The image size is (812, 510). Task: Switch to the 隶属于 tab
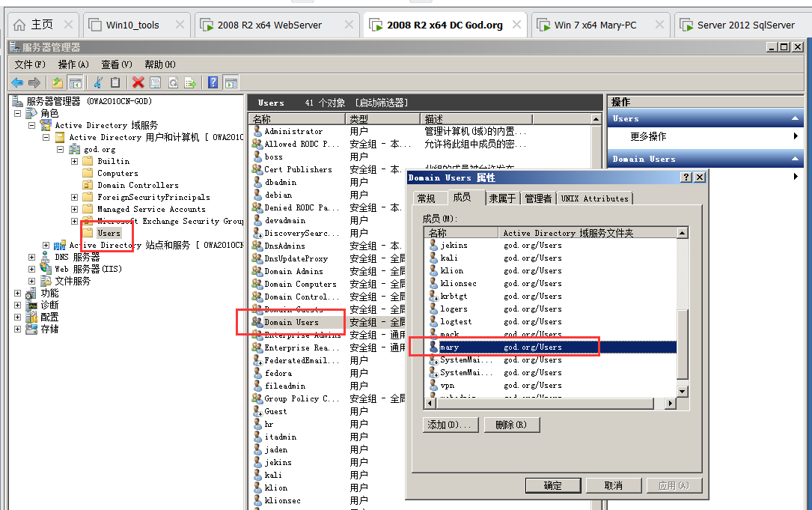[501, 198]
